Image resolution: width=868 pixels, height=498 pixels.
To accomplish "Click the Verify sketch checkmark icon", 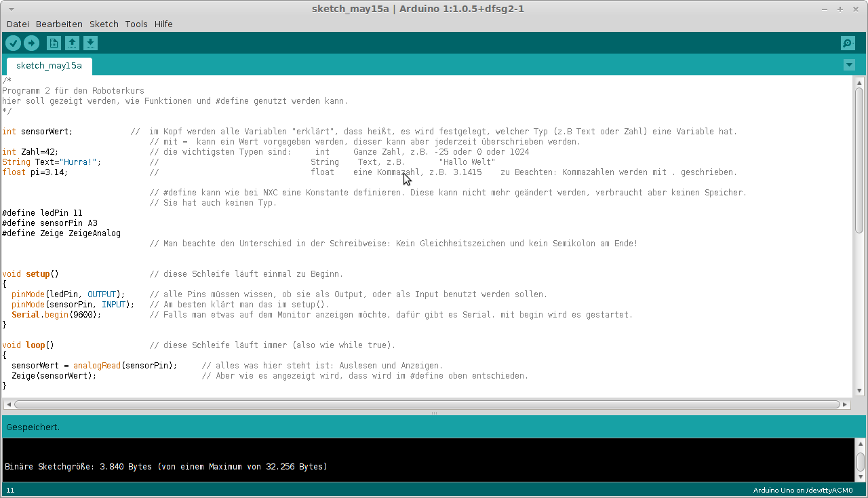I will [x=14, y=43].
